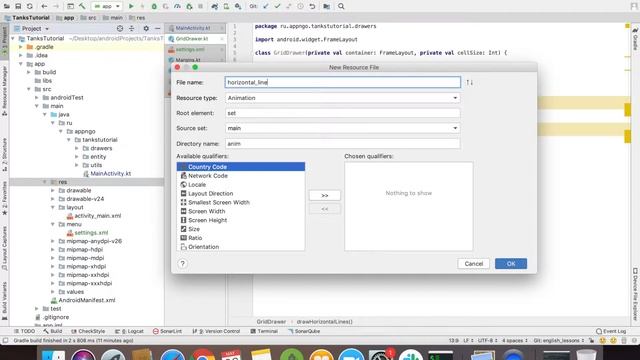Select the Layout Direction qualifier
The image size is (640, 360).
tap(241, 193)
